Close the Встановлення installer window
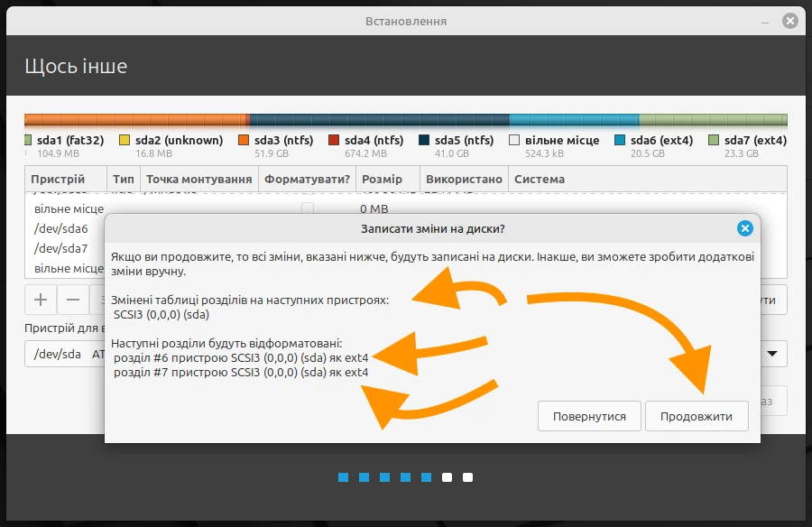Screen dimensions: 812x527 tap(790, 21)
